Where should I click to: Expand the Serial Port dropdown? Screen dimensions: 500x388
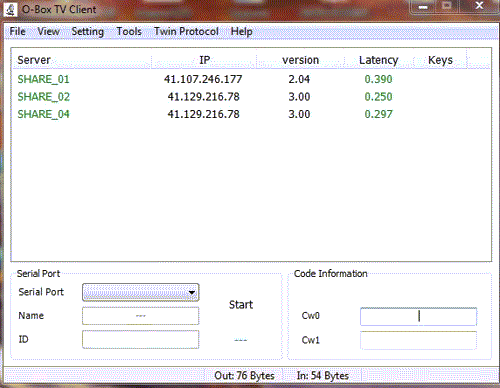click(141, 292)
